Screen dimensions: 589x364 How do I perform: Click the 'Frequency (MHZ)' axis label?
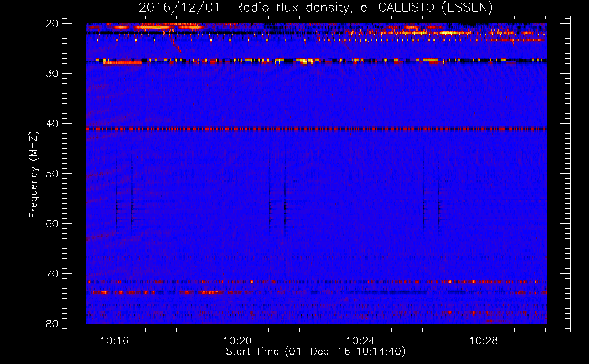tap(33, 175)
